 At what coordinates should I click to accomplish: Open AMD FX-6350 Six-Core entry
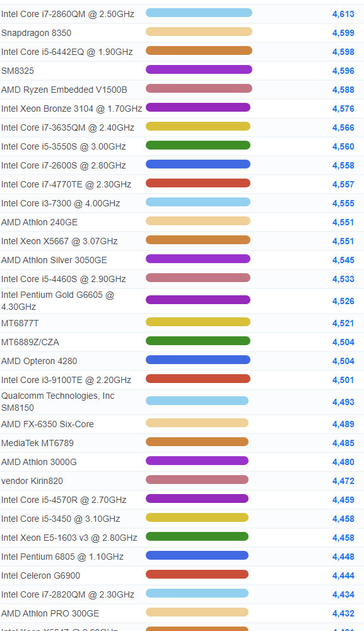(47, 424)
